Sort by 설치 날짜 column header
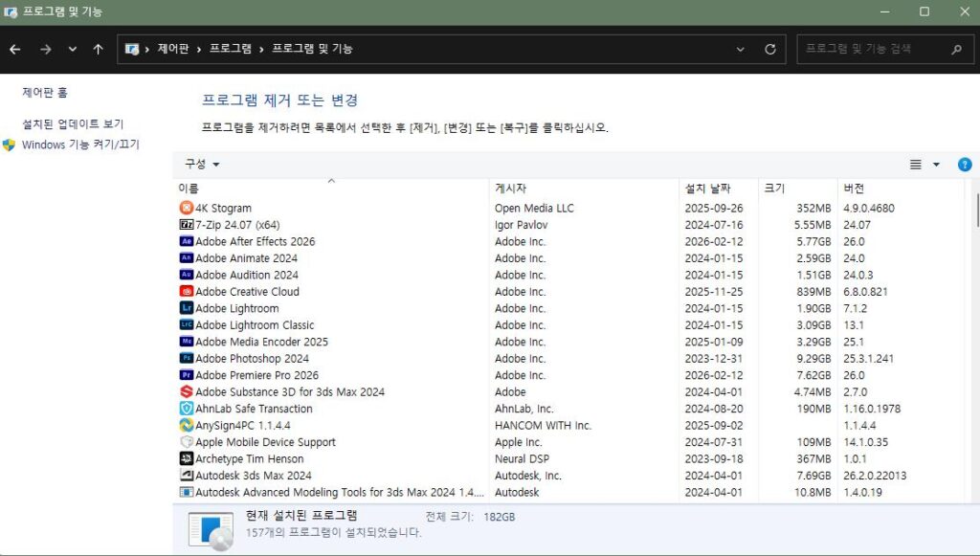Viewport: 980px width, 556px height. 719,188
